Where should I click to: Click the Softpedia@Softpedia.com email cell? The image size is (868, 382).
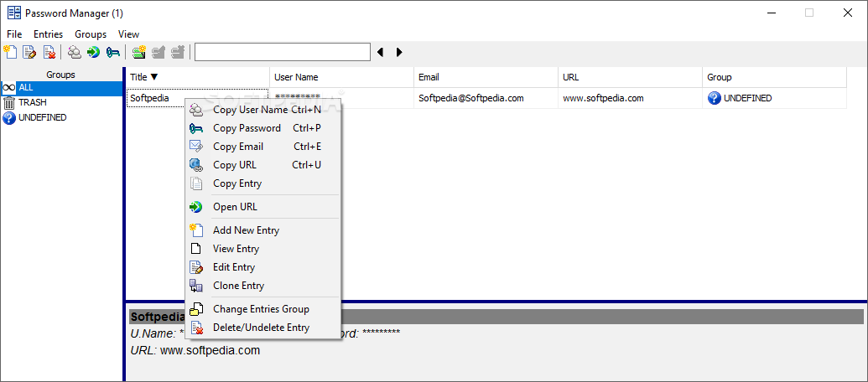pyautogui.click(x=486, y=98)
